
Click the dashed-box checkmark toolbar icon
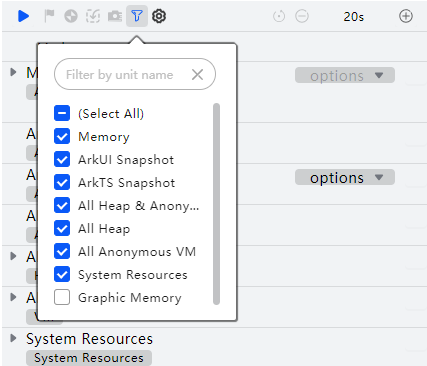tap(93, 16)
